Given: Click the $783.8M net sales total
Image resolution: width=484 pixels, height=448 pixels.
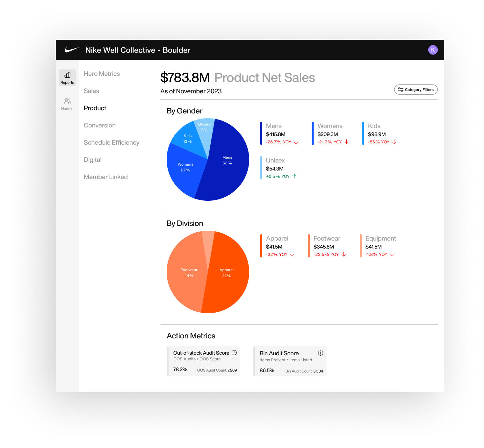Looking at the screenshot, I should pyautogui.click(x=185, y=77).
